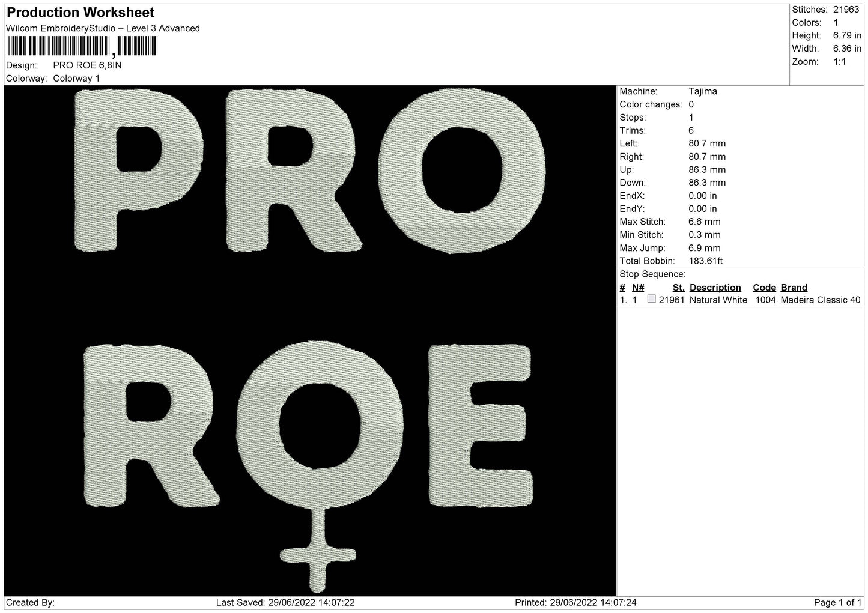Image resolution: width=868 pixels, height=613 pixels.
Task: Click the stitch count 21961 in the sequence row
Action: [x=672, y=300]
